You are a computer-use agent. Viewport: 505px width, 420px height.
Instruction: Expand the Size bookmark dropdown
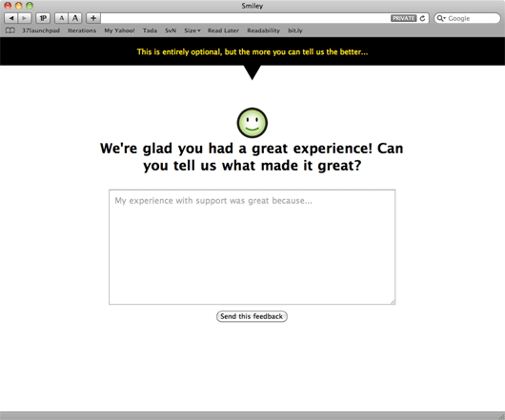coord(192,30)
